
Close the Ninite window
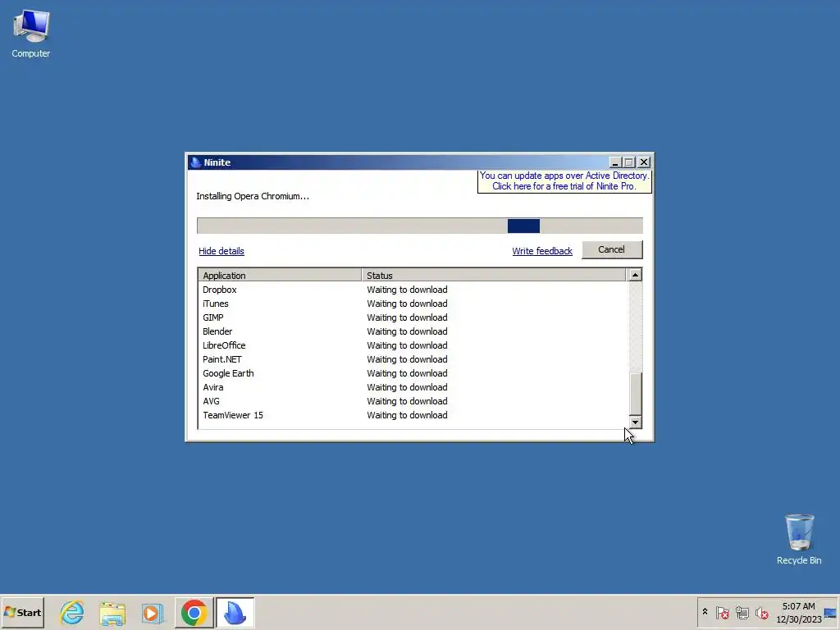pos(644,162)
